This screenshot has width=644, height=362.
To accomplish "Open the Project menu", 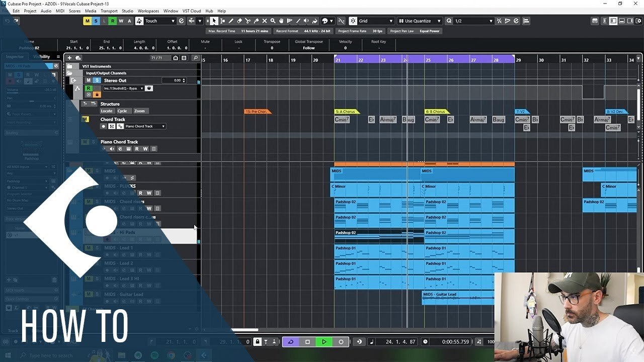I will [30, 11].
